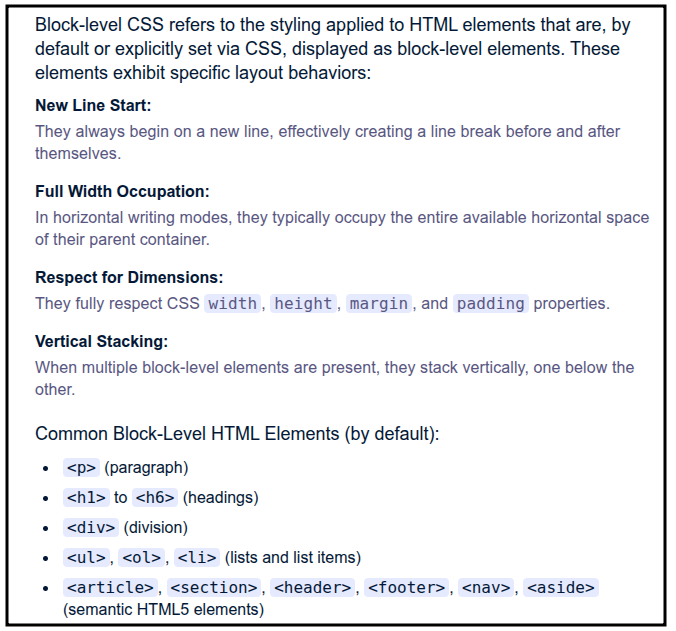Select the "margin" code chip
The image size is (676, 631).
tap(379, 303)
